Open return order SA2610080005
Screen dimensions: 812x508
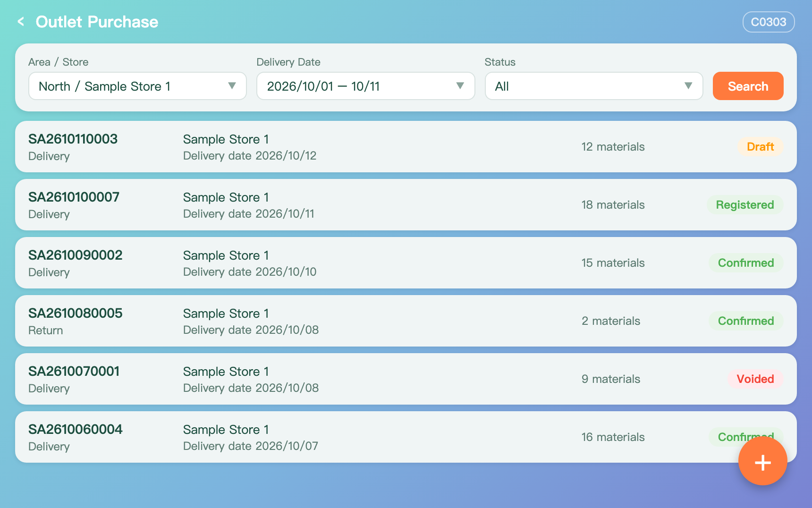406,321
